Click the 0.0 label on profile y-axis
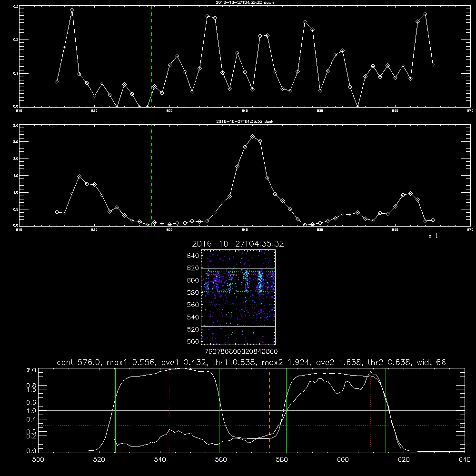 click(31, 451)
